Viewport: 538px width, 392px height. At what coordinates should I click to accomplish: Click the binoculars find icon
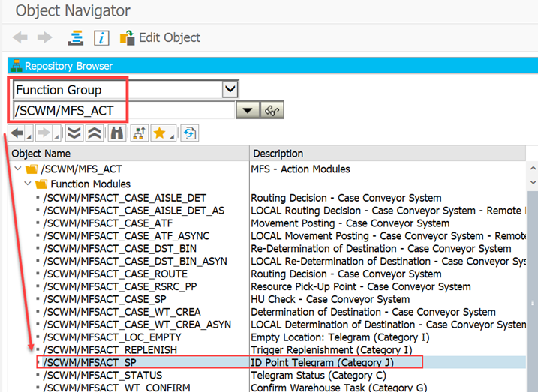pos(117,133)
